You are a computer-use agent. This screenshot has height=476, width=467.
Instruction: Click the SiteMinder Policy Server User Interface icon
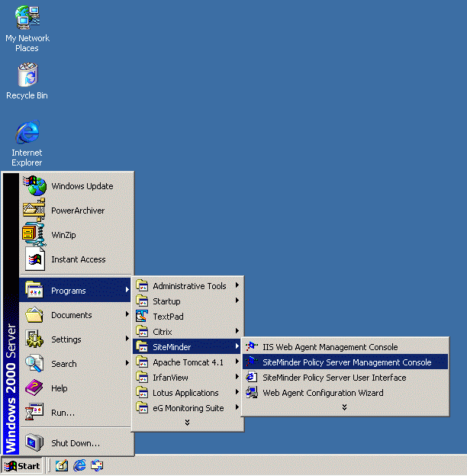tap(252, 377)
